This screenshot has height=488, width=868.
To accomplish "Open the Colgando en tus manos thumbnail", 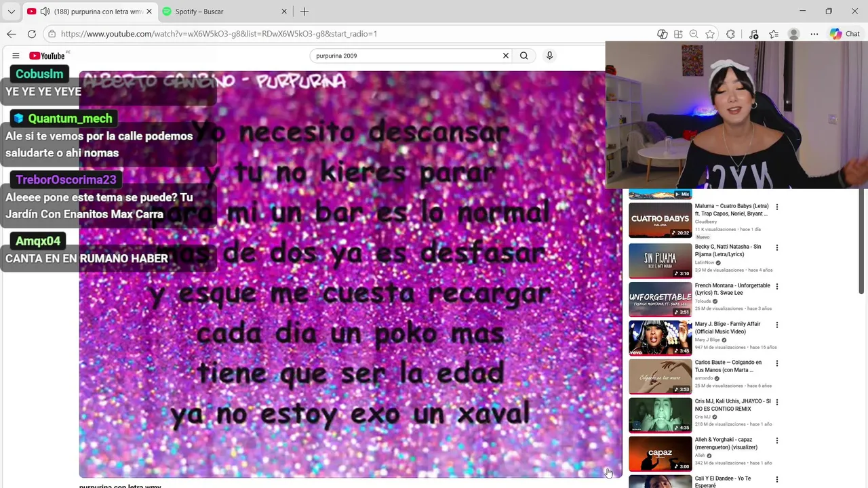I will tap(660, 377).
